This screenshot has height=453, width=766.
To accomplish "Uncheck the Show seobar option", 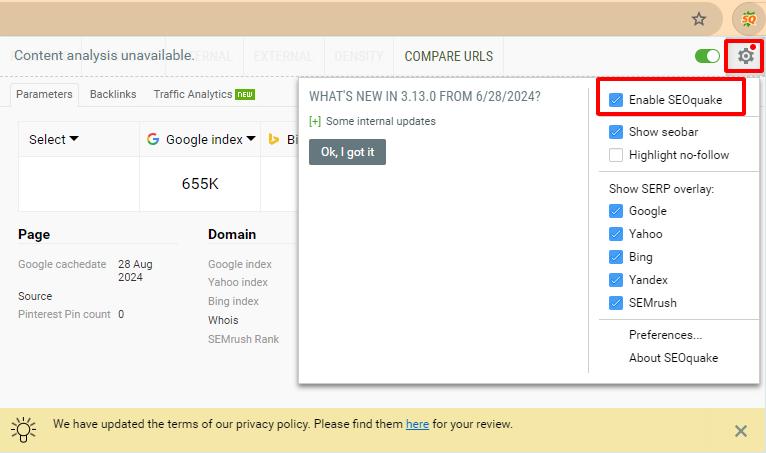I will [x=616, y=132].
